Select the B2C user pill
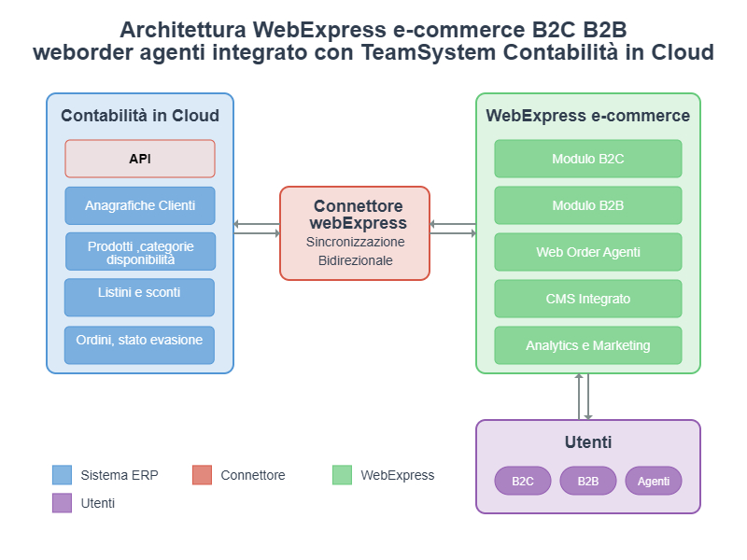The width and height of the screenshot is (747, 560). pyautogui.click(x=523, y=481)
